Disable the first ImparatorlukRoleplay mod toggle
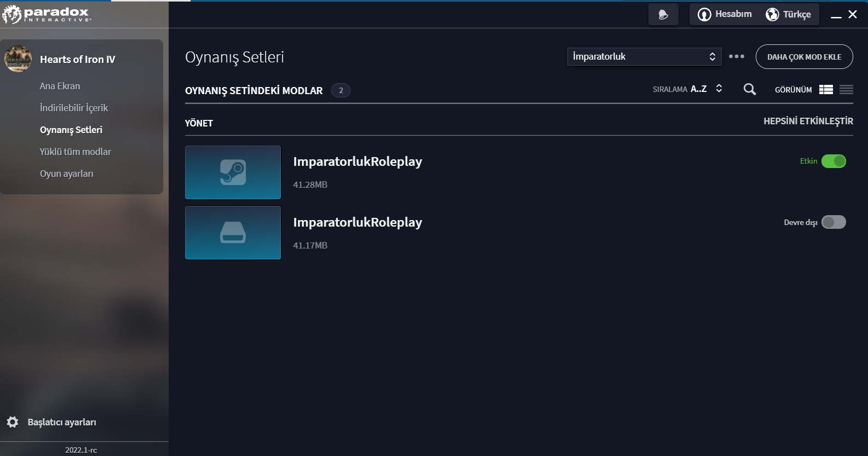The image size is (868, 456). (x=833, y=161)
